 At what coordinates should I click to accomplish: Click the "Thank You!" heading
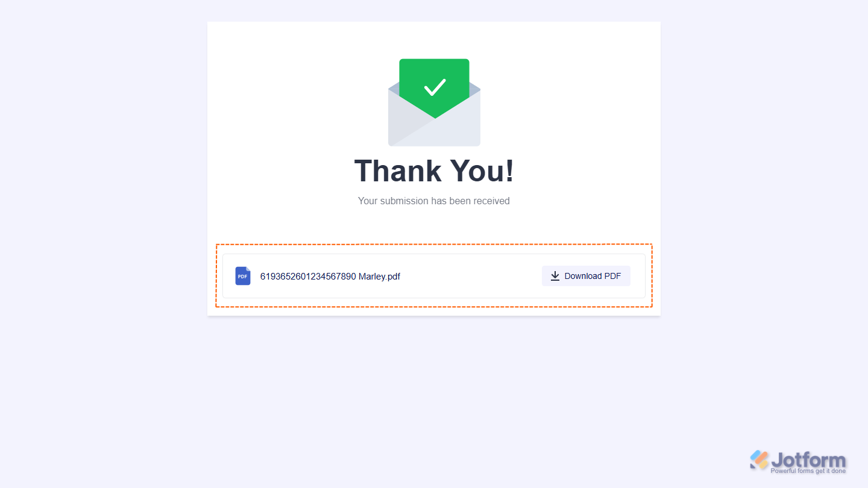434,170
